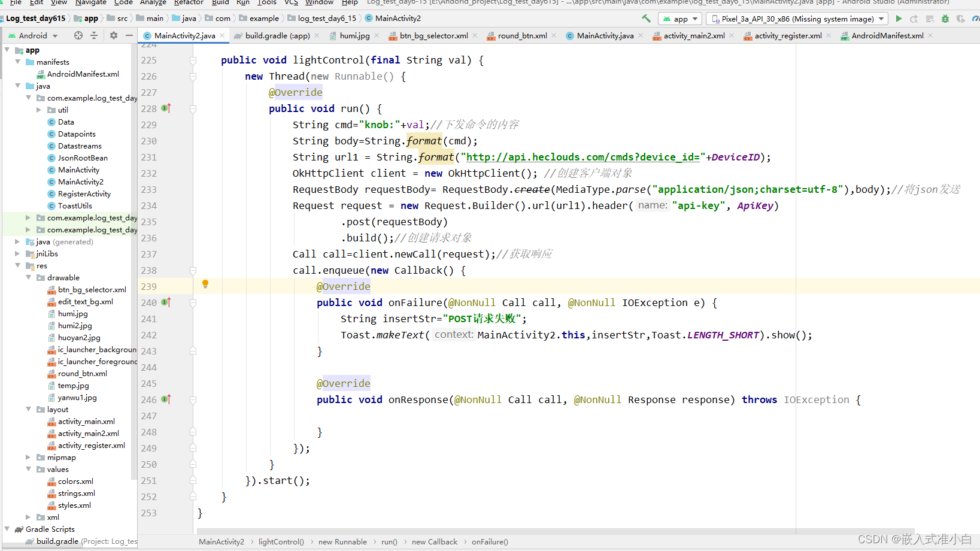Screen dimensions: 980x551
Task: Open the app run configuration dropdown
Action: (x=679, y=19)
